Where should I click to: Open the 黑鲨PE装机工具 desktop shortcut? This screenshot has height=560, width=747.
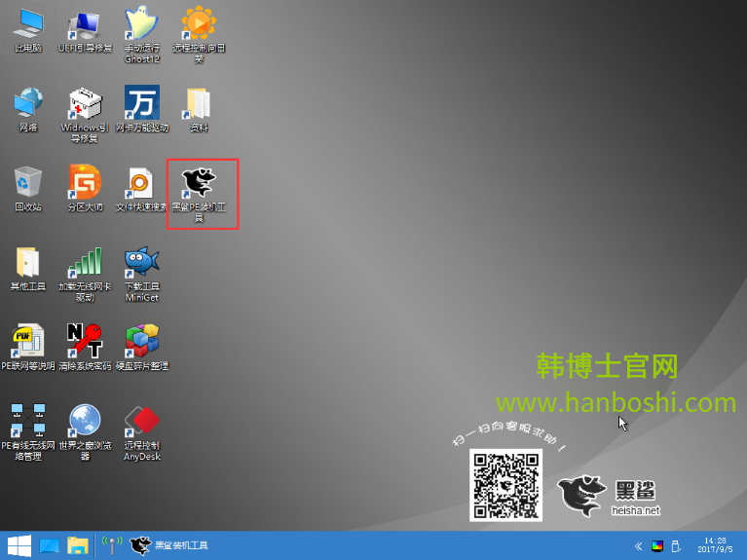click(x=200, y=183)
